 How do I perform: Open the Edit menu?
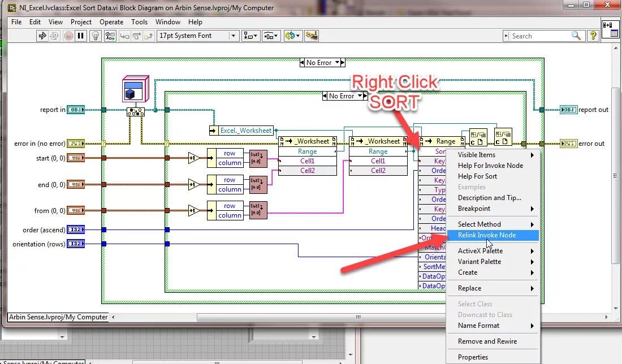coord(35,22)
